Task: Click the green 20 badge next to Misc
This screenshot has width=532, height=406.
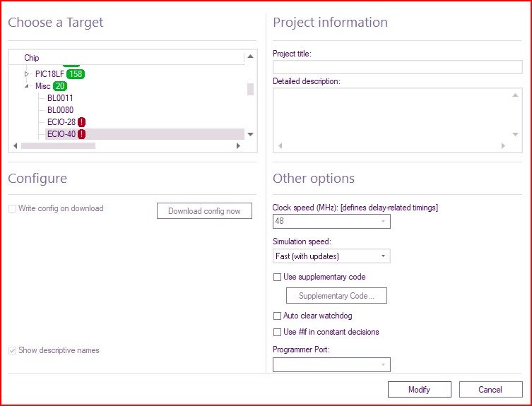Action: click(x=60, y=86)
